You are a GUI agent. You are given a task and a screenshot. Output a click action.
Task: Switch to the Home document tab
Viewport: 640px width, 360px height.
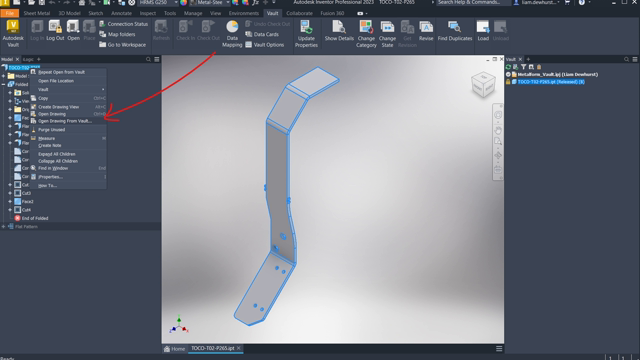[x=175, y=349]
